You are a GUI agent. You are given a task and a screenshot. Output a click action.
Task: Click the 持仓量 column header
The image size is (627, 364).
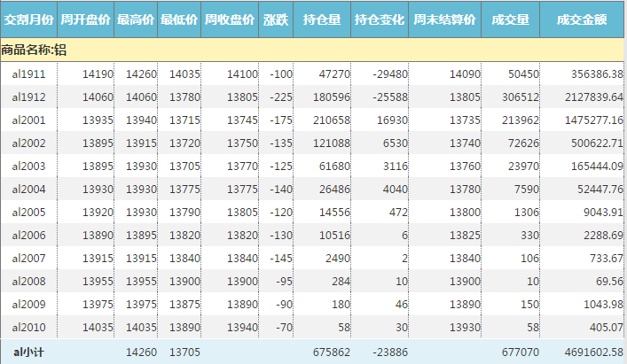(324, 19)
